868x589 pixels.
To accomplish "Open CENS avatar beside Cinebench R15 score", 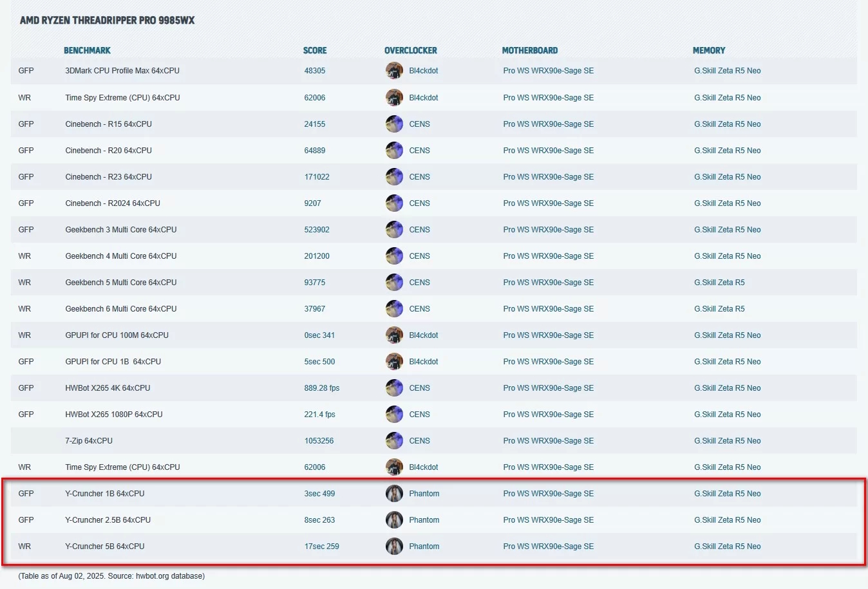I will [394, 124].
